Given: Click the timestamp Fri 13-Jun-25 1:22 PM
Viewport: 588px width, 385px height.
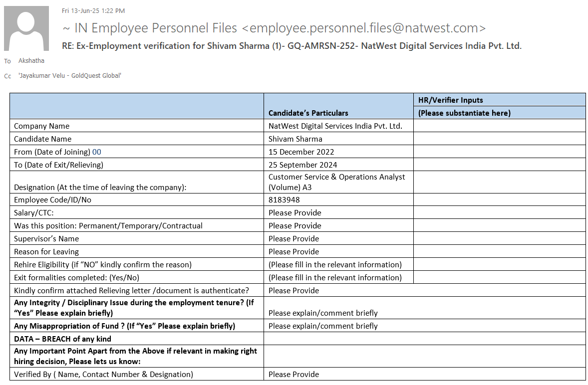Looking at the screenshot, I should tap(93, 11).
